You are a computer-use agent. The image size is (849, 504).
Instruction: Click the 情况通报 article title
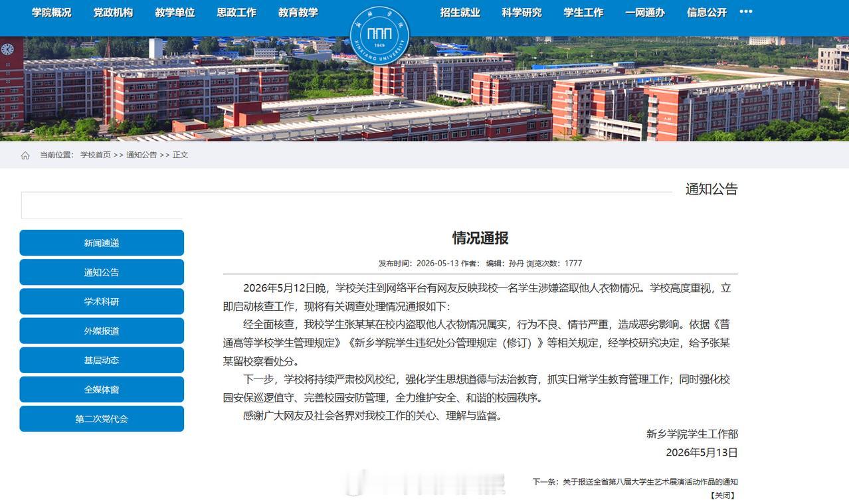pyautogui.click(x=480, y=238)
